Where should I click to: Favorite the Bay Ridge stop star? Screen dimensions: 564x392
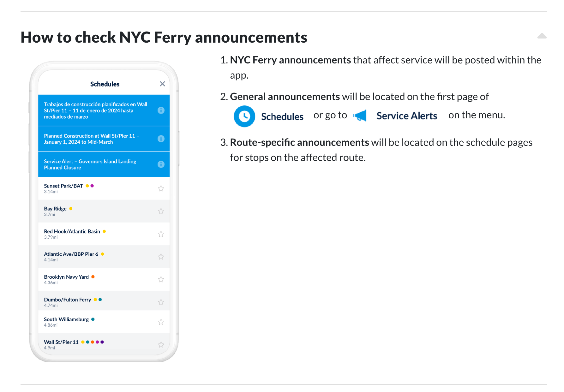[161, 211]
